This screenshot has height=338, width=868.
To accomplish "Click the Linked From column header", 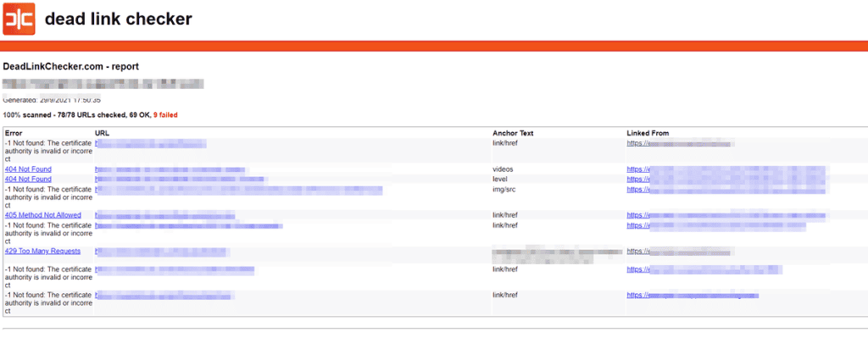I will click(648, 133).
